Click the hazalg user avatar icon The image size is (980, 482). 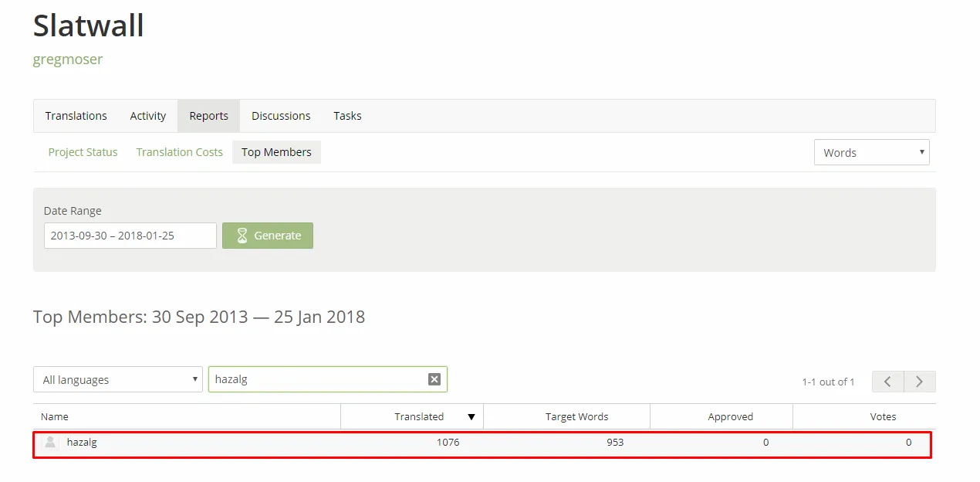pos(51,443)
